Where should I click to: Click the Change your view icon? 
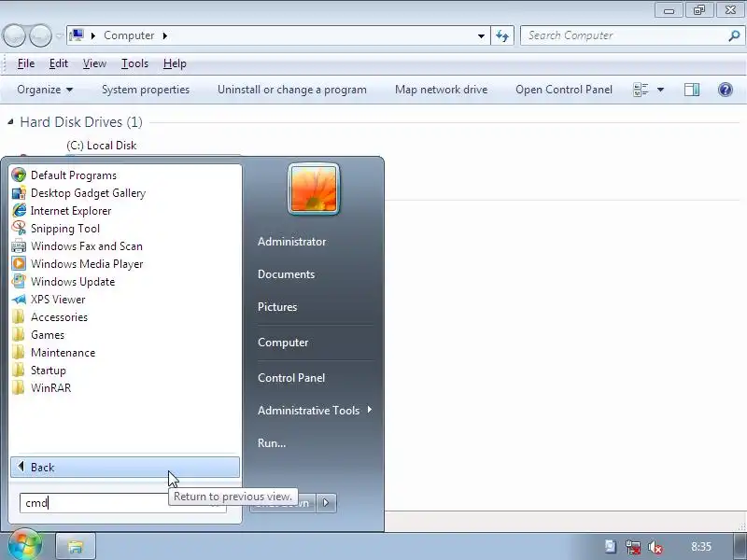coord(641,90)
